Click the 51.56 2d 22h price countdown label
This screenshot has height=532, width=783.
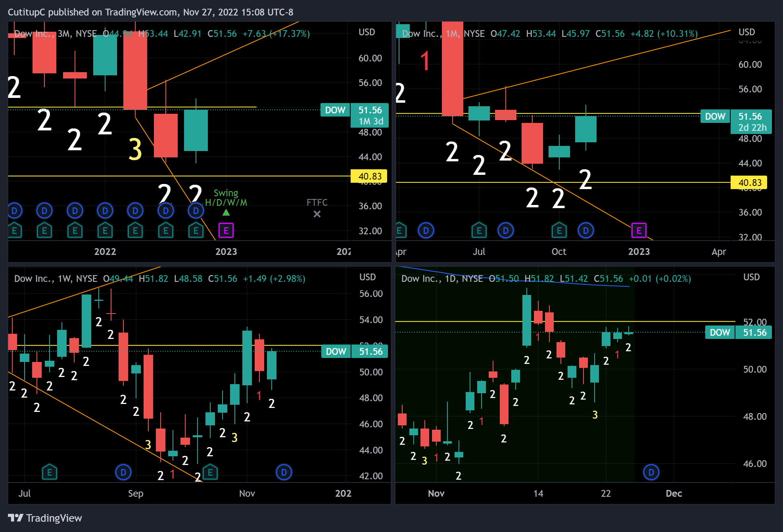(x=751, y=122)
